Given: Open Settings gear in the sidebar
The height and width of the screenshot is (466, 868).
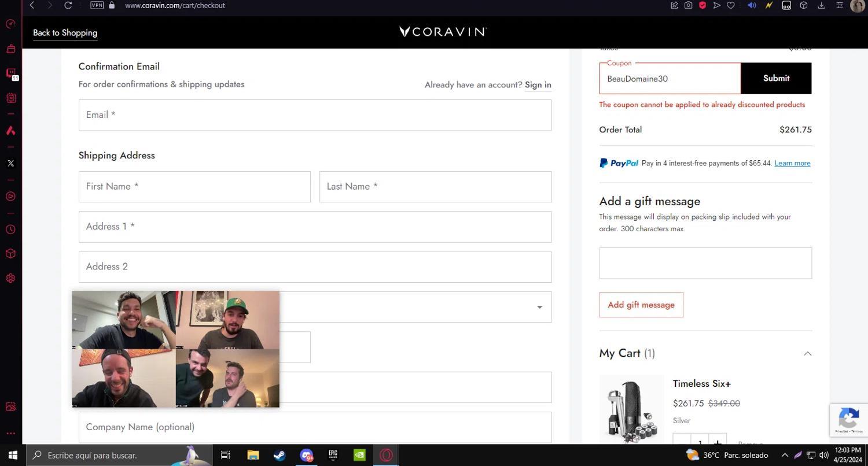Looking at the screenshot, I should tap(10, 278).
